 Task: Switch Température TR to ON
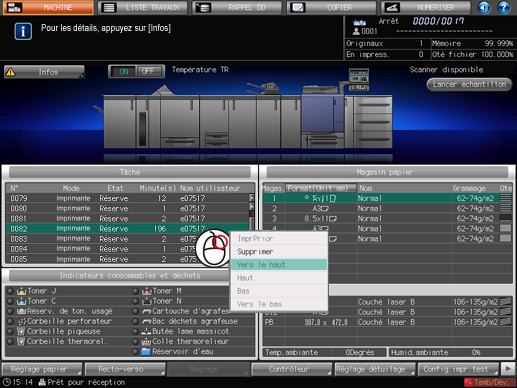(124, 71)
